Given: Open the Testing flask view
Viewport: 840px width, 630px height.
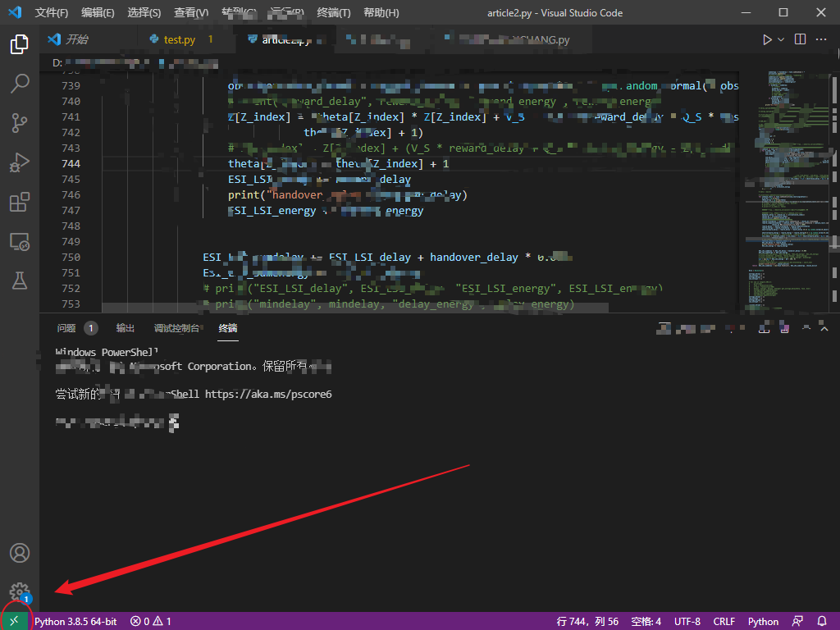Looking at the screenshot, I should click(20, 281).
